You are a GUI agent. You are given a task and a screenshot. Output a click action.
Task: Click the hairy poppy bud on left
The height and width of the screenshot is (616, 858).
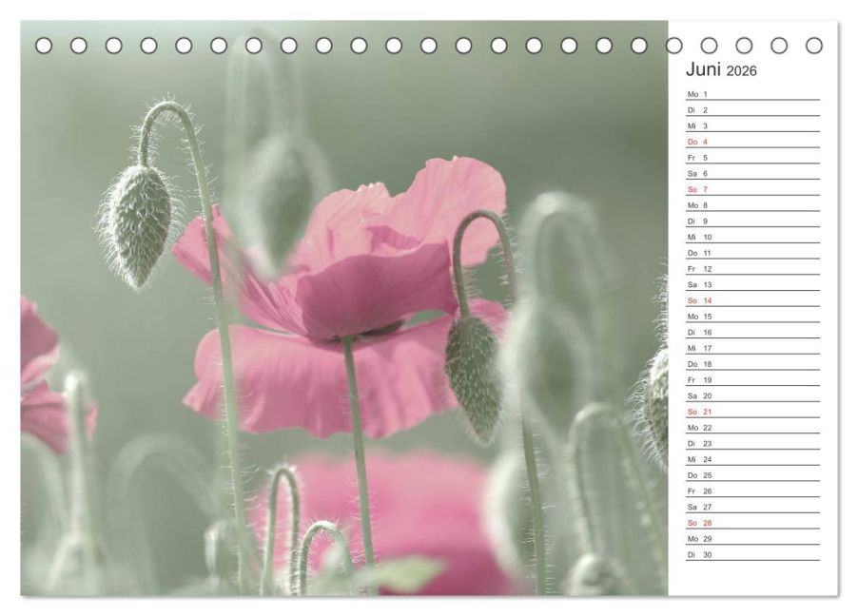(x=139, y=224)
